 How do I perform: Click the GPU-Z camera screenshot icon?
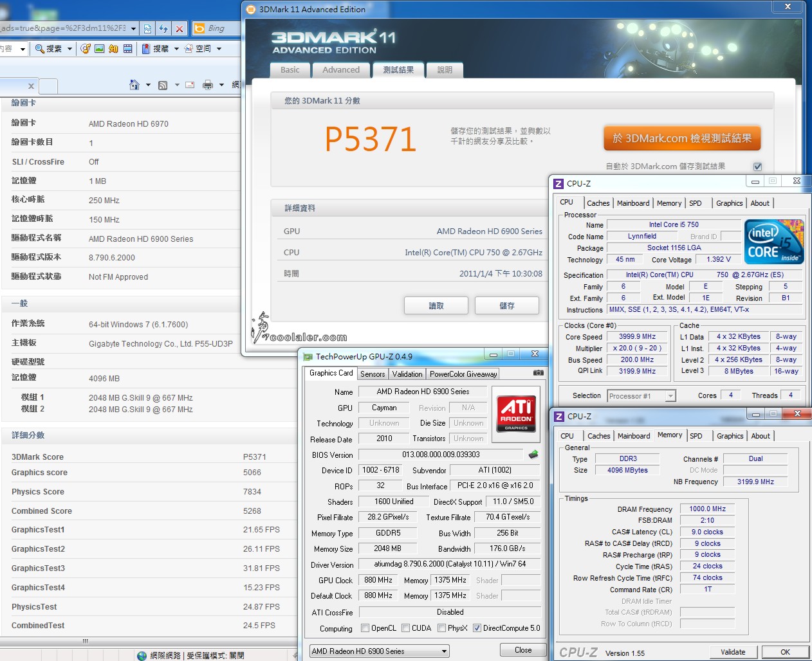539,373
